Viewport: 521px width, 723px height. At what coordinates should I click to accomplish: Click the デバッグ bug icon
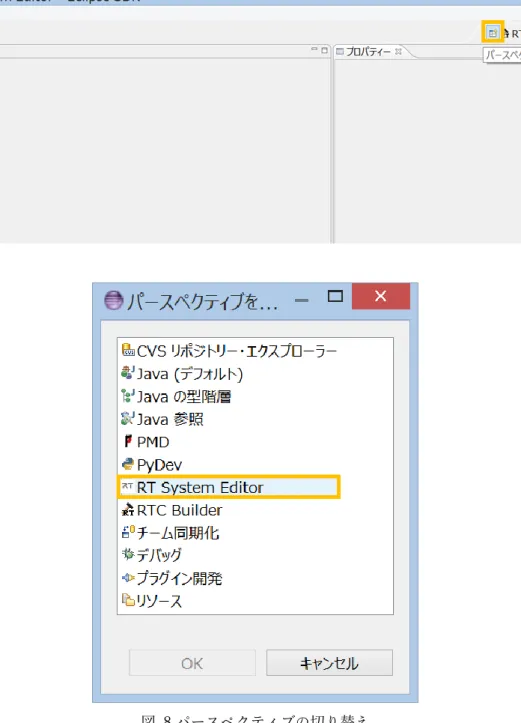pyautogui.click(x=128, y=554)
